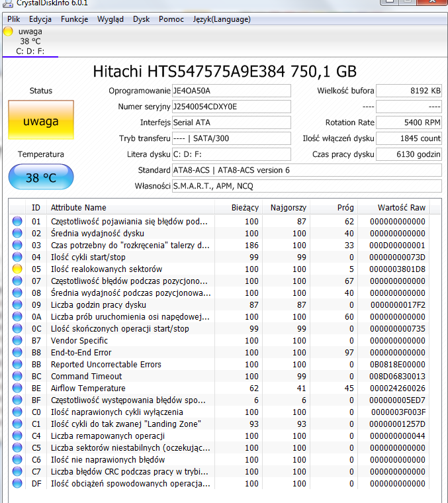Click the blue status icon for attribute 09
448x503 pixels.
click(x=17, y=304)
